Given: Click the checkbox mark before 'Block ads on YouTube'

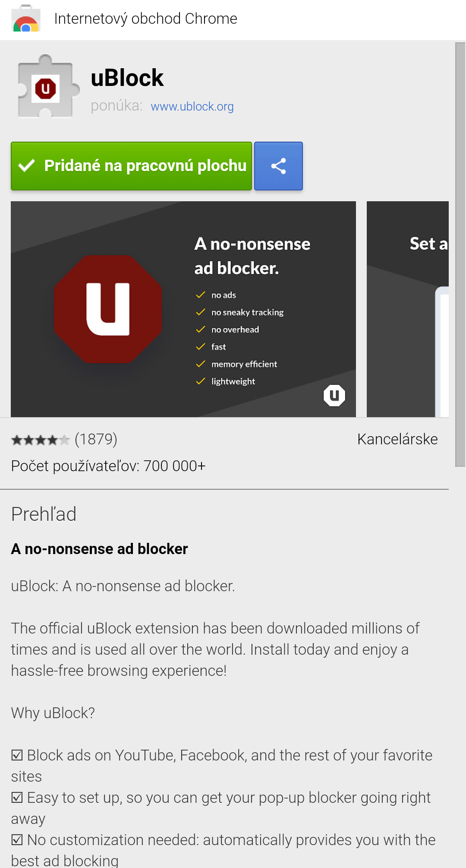Looking at the screenshot, I should click(17, 755).
